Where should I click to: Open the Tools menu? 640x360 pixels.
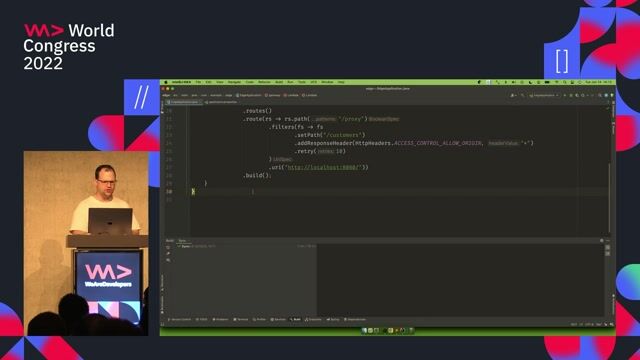[302, 82]
